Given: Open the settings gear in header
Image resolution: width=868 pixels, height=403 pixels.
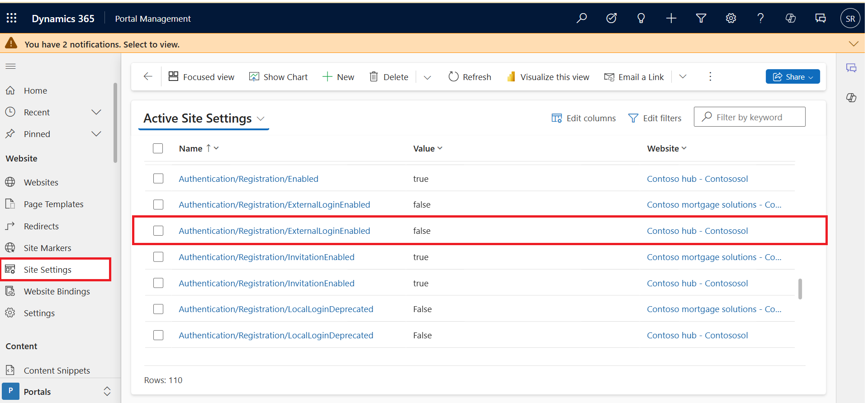Looking at the screenshot, I should [x=730, y=18].
